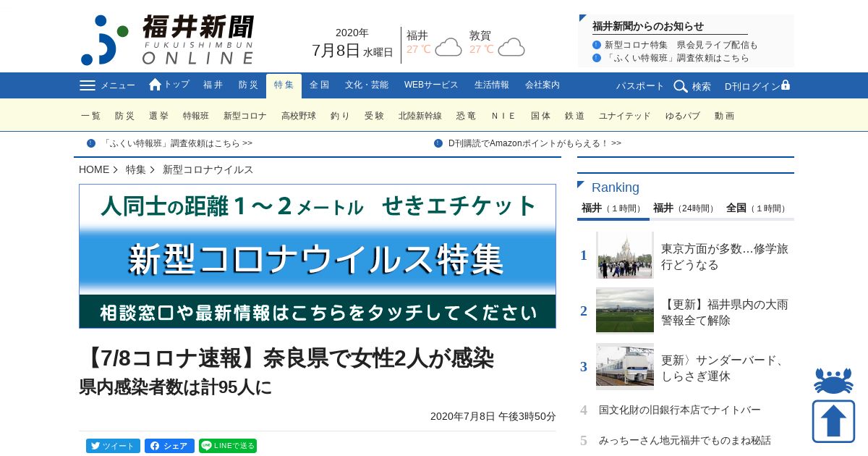Select ranking tab 福井（1時間）

pyautogui.click(x=613, y=208)
